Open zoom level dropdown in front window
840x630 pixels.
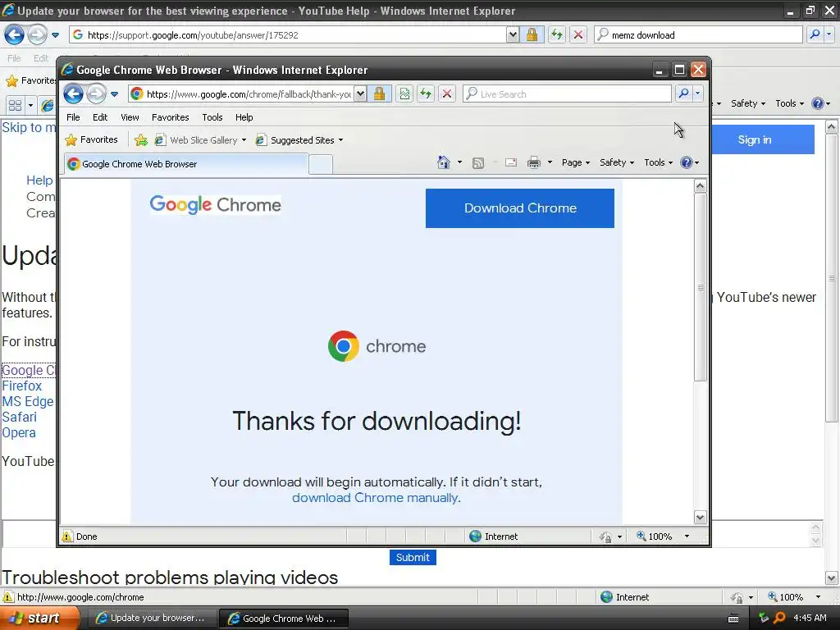click(x=687, y=536)
